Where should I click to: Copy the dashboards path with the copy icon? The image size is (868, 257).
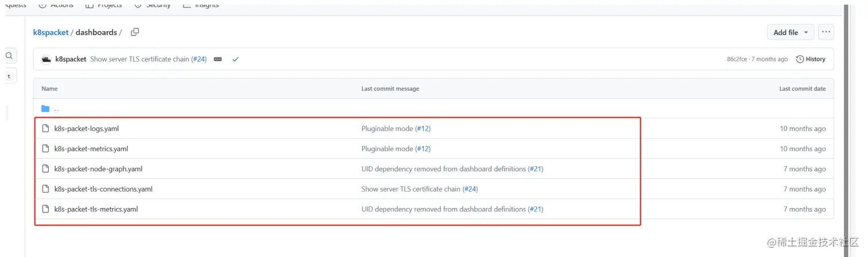[x=135, y=32]
